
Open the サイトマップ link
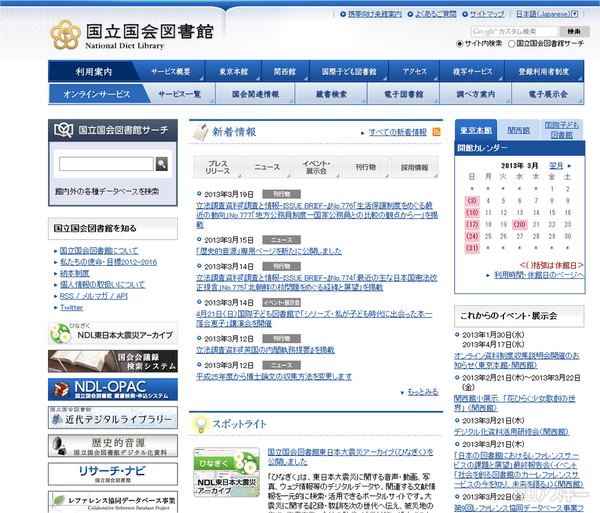pos(487,14)
